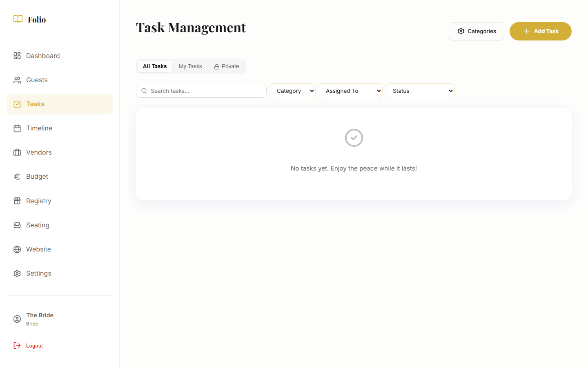Expand the Status filter dropdown
The height and width of the screenshot is (368, 588).
click(420, 90)
